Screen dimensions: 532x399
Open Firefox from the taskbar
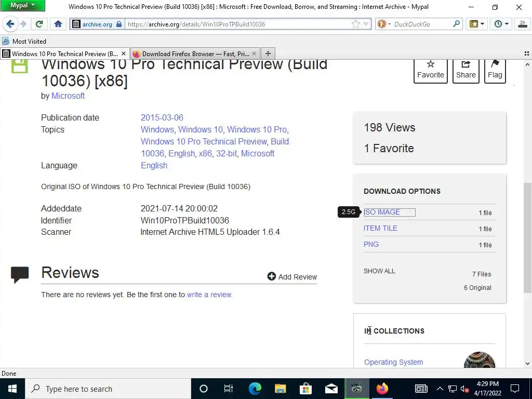(382, 389)
